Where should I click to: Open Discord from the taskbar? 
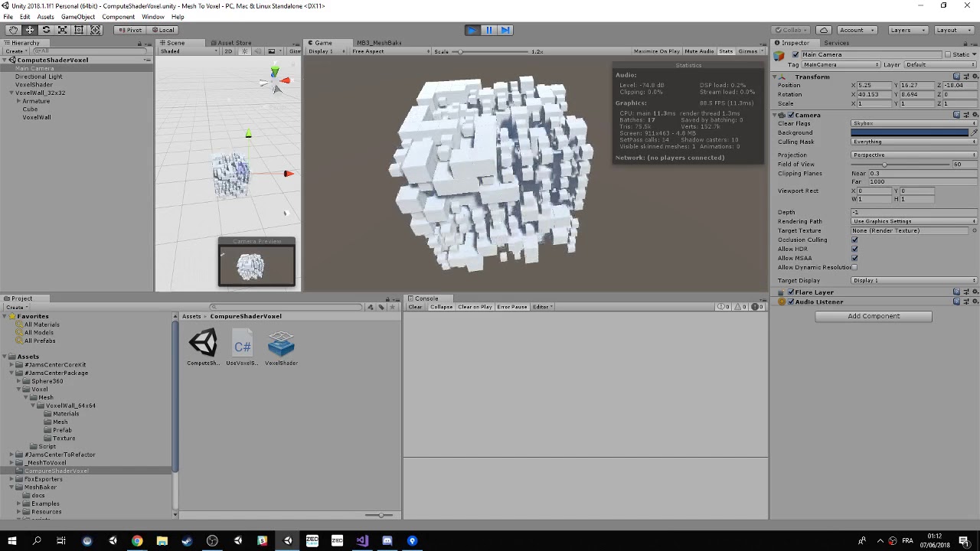[x=387, y=541]
